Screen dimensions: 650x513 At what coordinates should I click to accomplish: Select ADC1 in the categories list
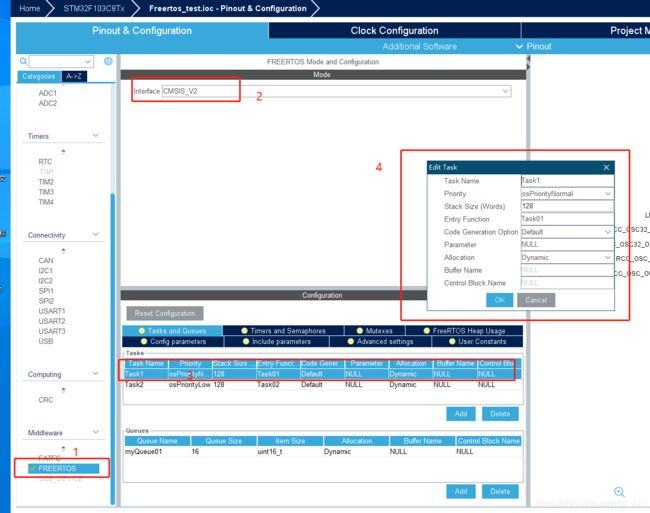point(47,93)
